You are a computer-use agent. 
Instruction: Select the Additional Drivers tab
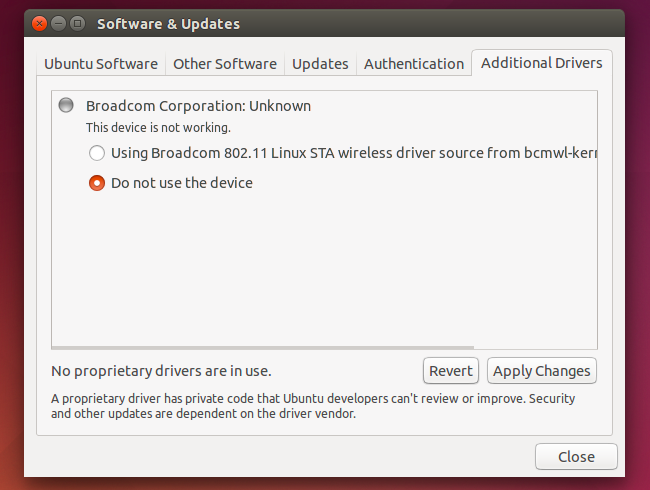(541, 63)
